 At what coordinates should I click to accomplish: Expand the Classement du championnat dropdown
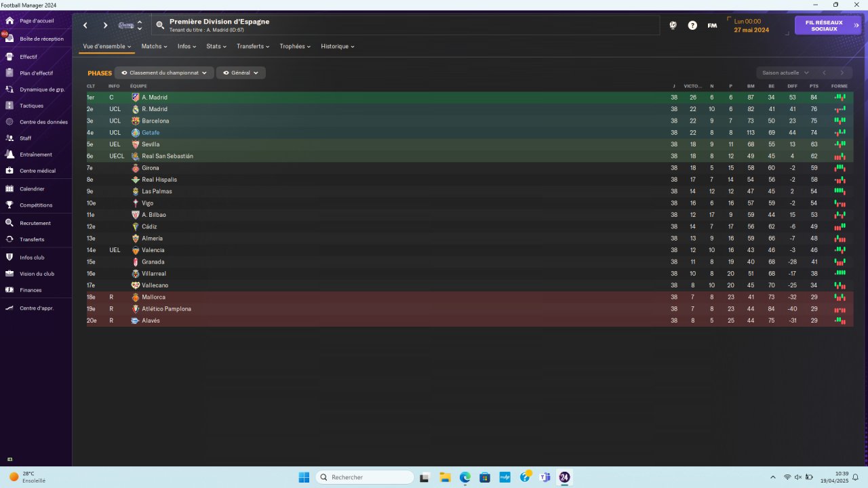click(x=164, y=73)
